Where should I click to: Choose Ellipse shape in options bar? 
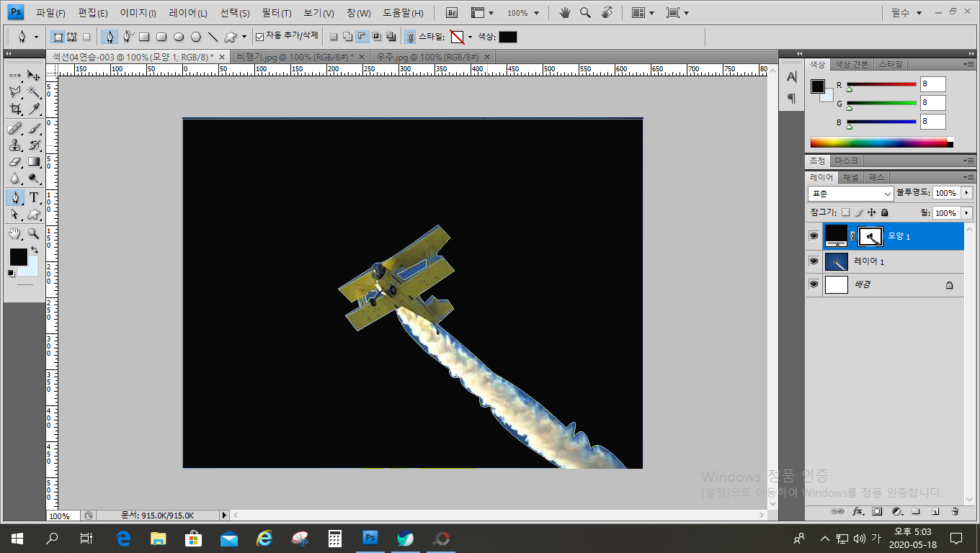coord(179,36)
